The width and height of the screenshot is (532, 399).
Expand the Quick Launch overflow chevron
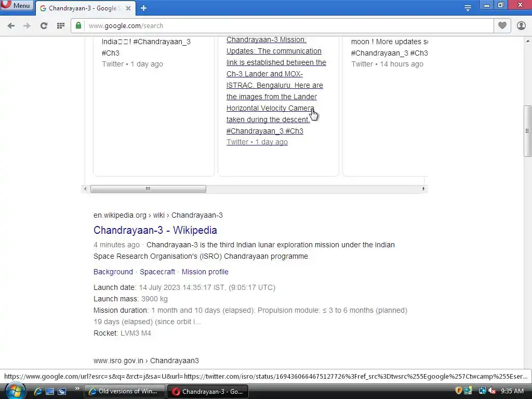(x=77, y=389)
